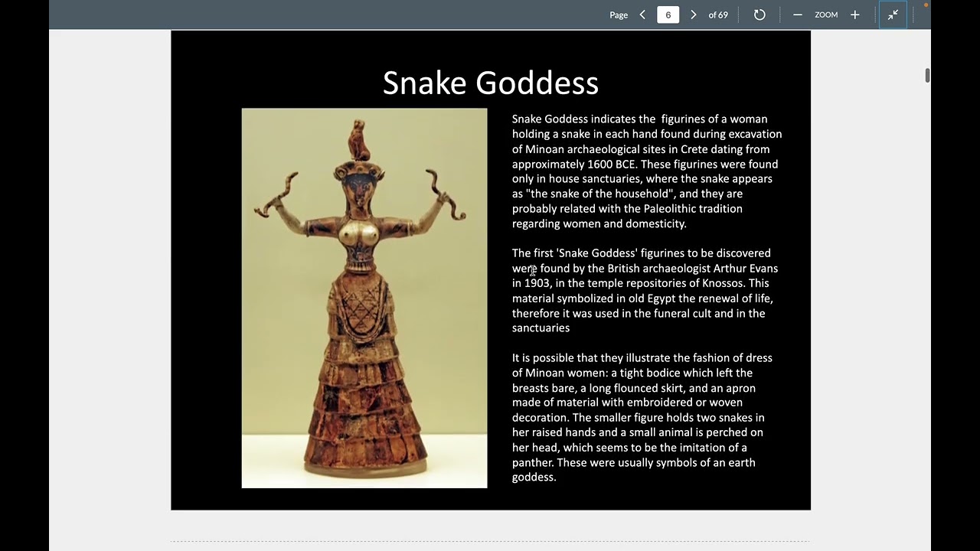The width and height of the screenshot is (980, 551).
Task: Click the 'ZOOM' label in toolbar
Action: pos(826,15)
